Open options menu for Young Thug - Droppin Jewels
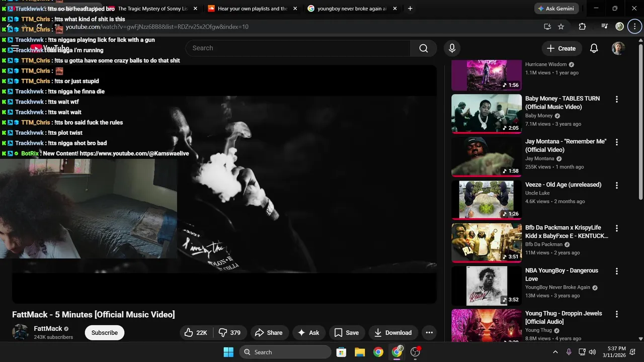This screenshot has height=362, width=644. pos(617,314)
